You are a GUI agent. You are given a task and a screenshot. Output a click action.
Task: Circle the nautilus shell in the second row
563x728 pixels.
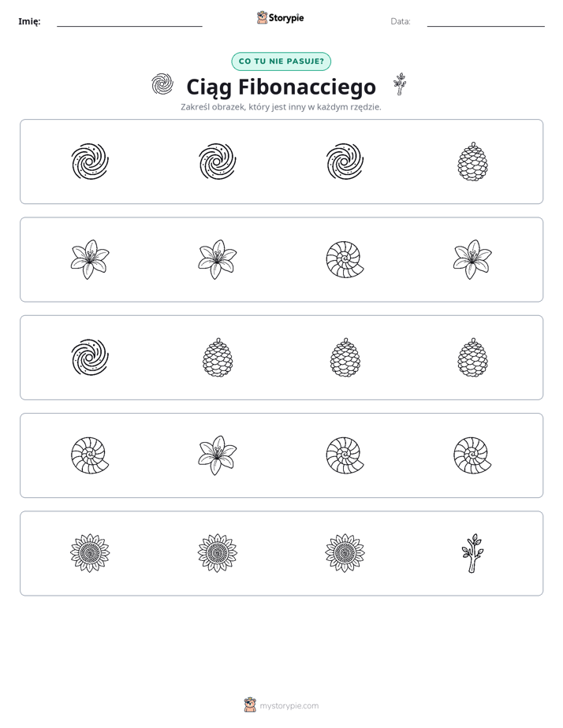coord(345,259)
